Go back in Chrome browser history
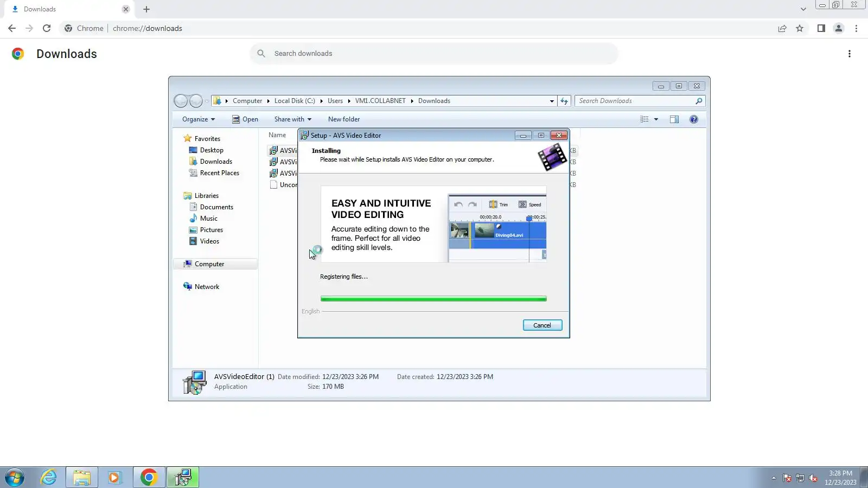Screen dimensions: 868x488 [x=12, y=28]
